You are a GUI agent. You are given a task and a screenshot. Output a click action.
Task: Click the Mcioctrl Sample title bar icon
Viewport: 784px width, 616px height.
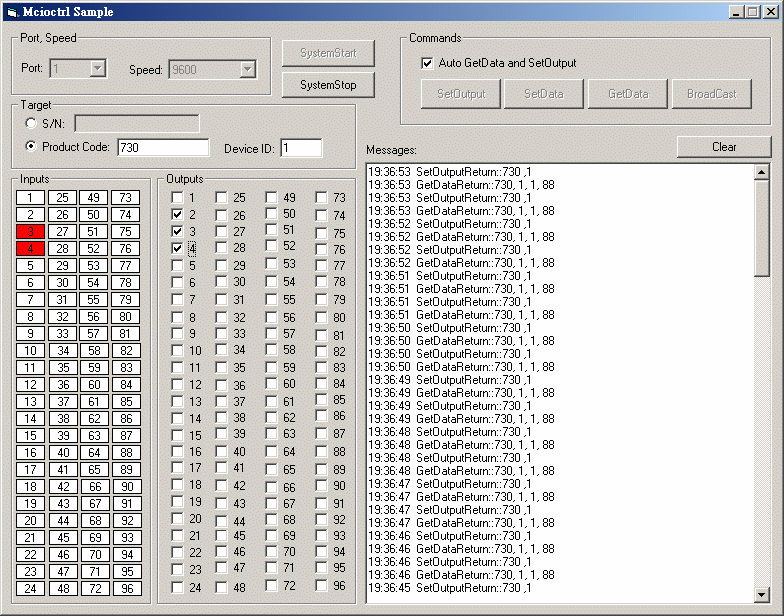pyautogui.click(x=12, y=11)
